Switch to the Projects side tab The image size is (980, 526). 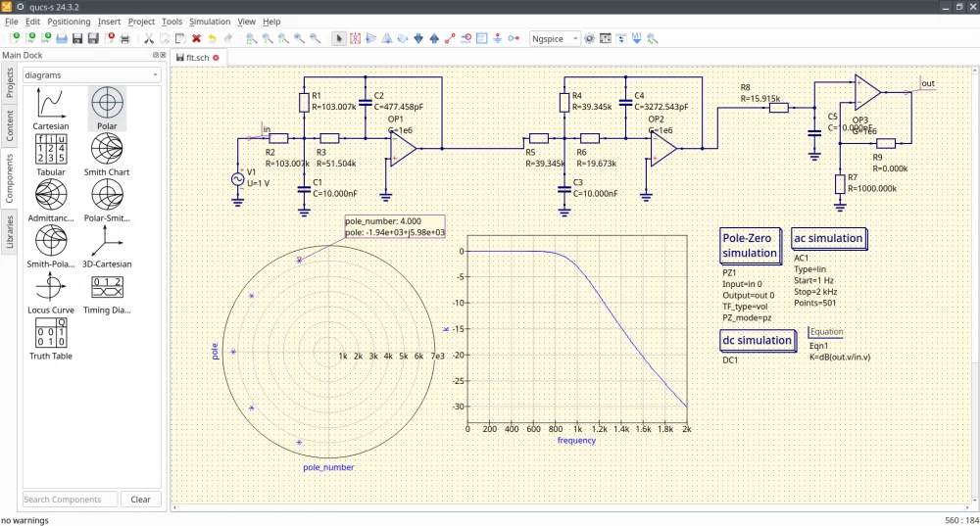click(11, 84)
